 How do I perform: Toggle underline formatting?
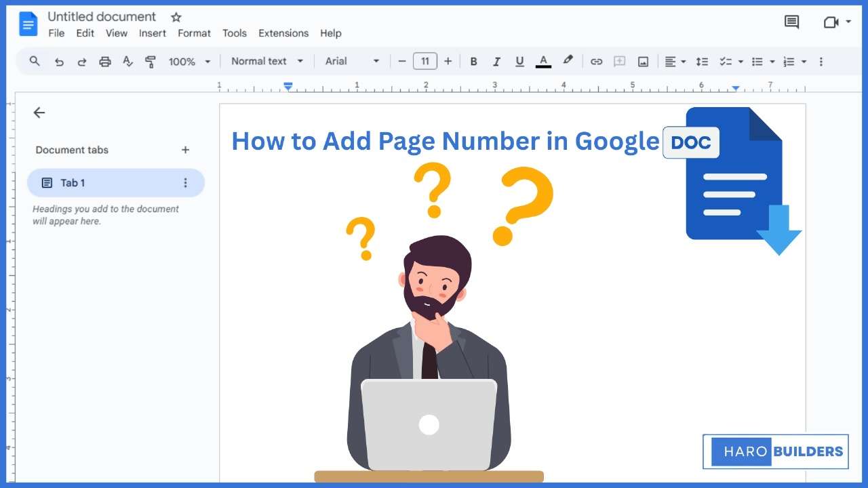pyautogui.click(x=519, y=62)
